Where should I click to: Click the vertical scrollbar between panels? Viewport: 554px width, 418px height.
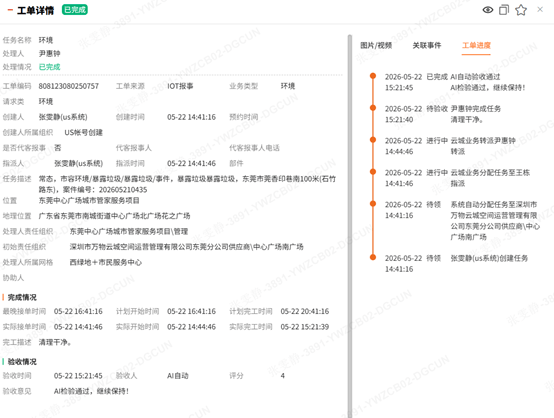click(x=350, y=226)
